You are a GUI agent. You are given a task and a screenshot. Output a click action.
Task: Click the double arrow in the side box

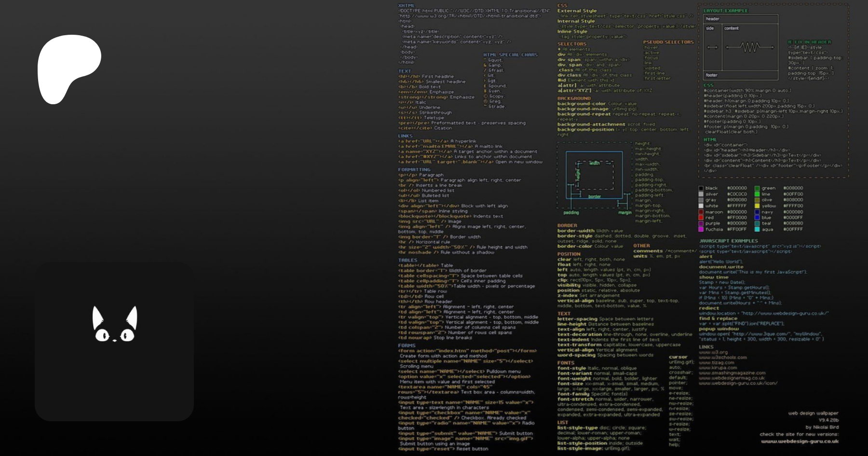pyautogui.click(x=712, y=47)
